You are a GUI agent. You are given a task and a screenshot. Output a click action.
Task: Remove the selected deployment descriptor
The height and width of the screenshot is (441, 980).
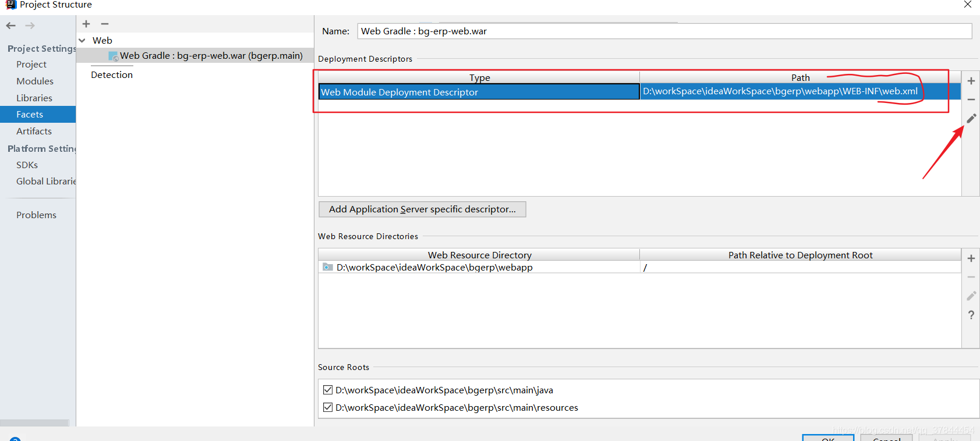(x=971, y=99)
